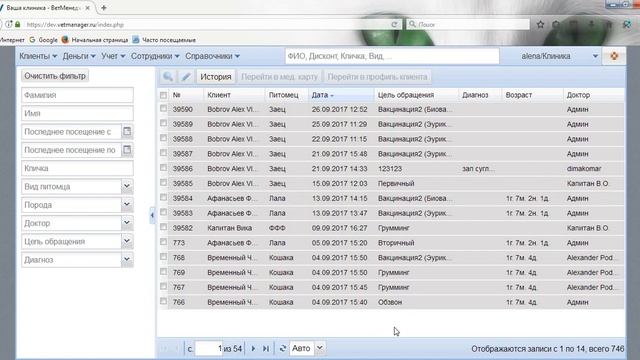
Task: Click browser reload button in address bar
Action: click(394, 24)
